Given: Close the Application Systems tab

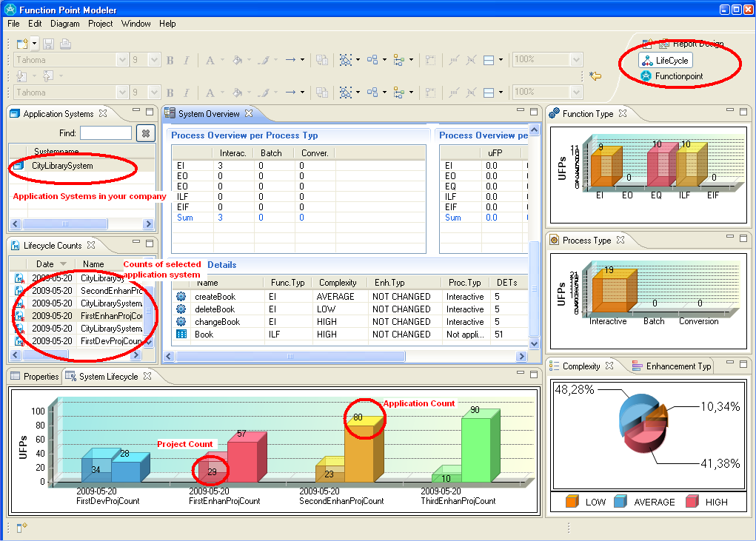Looking at the screenshot, I should (x=103, y=113).
